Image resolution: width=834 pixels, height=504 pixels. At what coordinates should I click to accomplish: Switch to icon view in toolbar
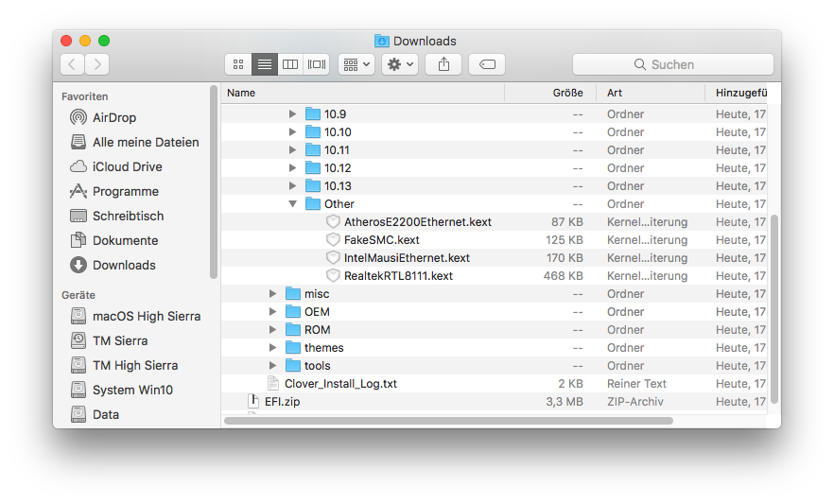click(238, 64)
